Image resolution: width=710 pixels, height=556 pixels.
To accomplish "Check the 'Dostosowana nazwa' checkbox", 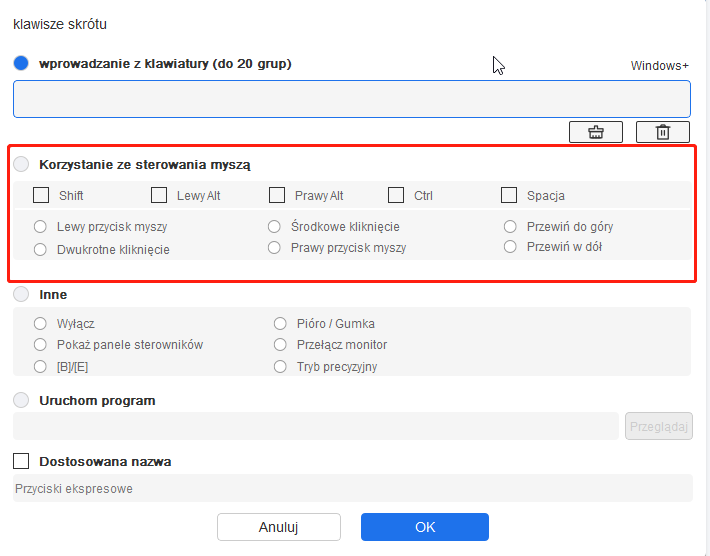I will pos(21,461).
